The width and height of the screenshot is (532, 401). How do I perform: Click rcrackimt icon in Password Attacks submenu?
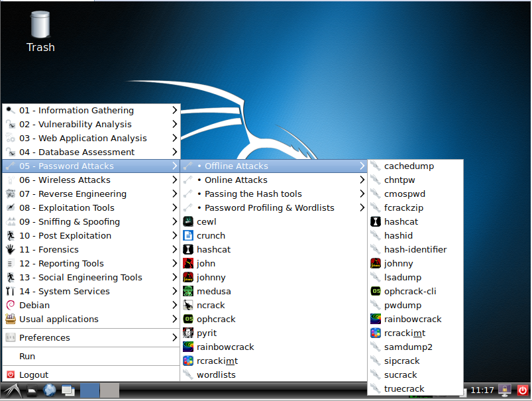188,361
